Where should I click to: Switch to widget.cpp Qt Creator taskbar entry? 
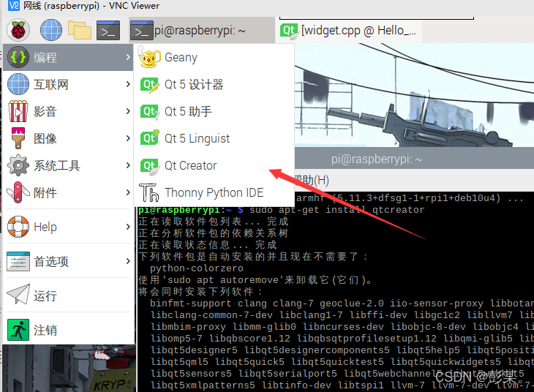coord(348,30)
